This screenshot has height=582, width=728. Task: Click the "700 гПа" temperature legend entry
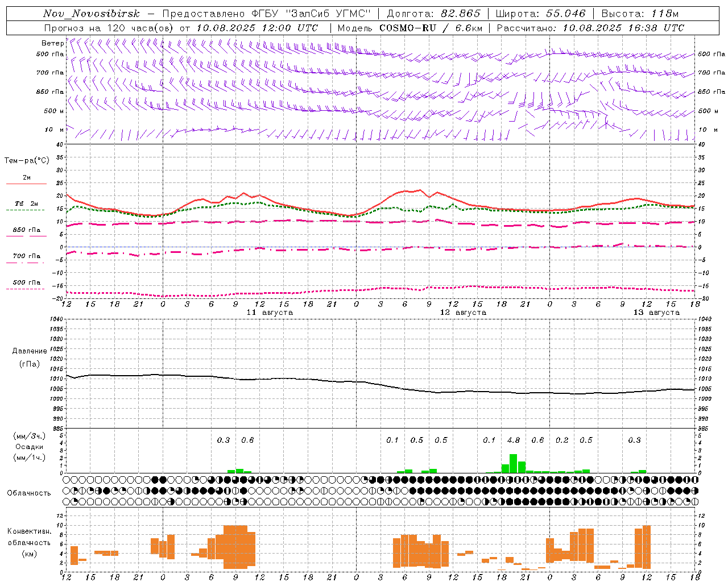(27, 256)
